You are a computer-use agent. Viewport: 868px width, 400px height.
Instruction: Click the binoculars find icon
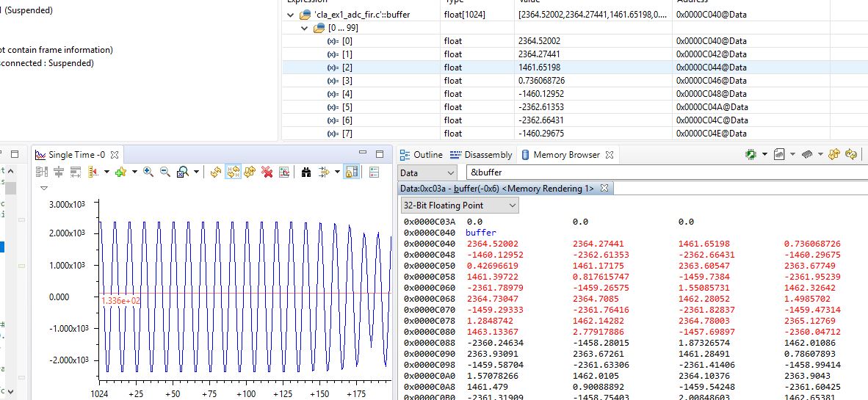[307, 172]
